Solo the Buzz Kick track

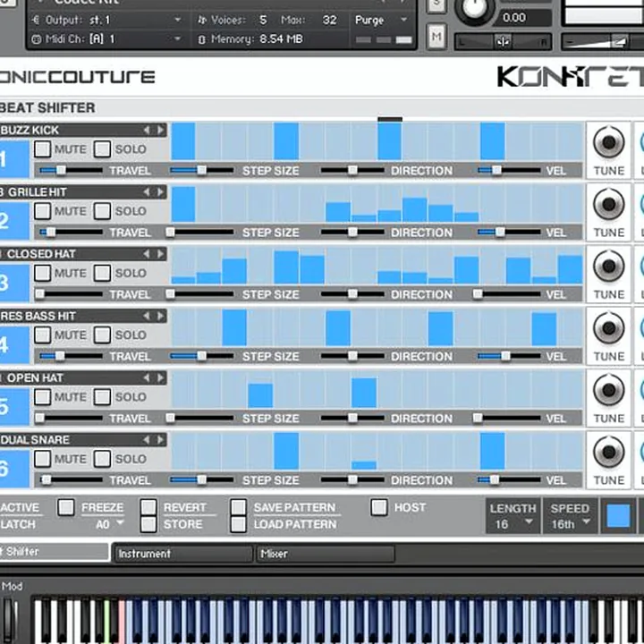pyautogui.click(x=102, y=149)
